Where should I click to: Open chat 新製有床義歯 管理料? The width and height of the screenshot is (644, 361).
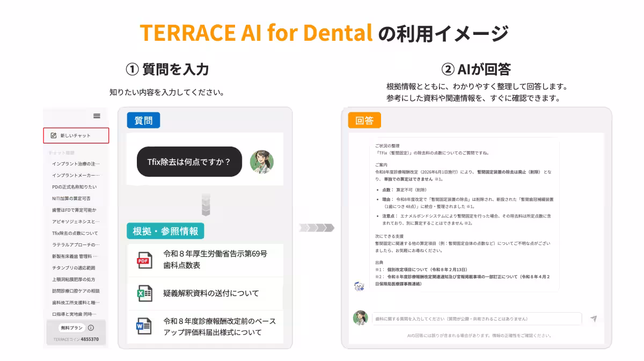tap(75, 256)
